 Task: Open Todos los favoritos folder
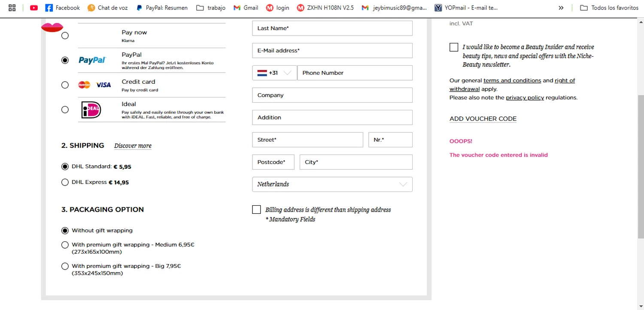tap(609, 8)
